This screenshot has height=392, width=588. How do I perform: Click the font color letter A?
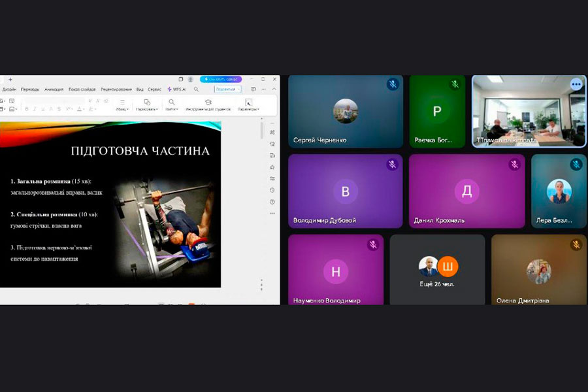pyautogui.click(x=80, y=109)
